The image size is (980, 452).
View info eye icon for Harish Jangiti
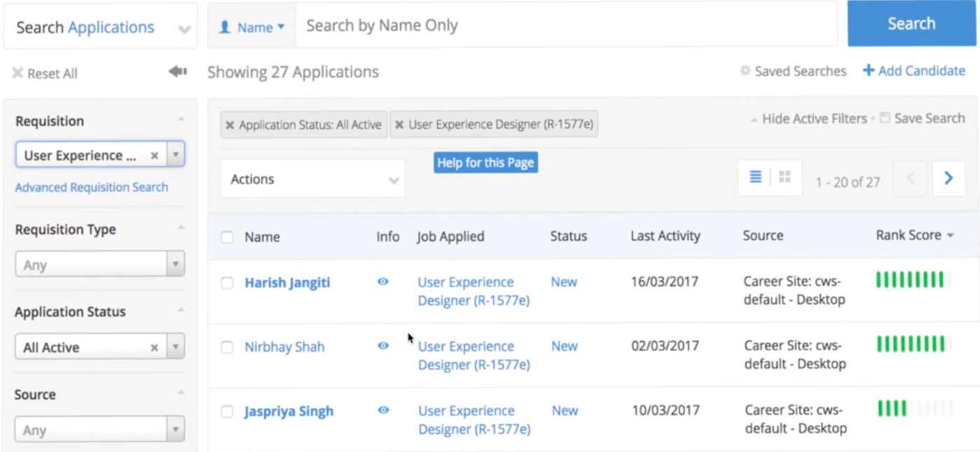[x=383, y=282]
